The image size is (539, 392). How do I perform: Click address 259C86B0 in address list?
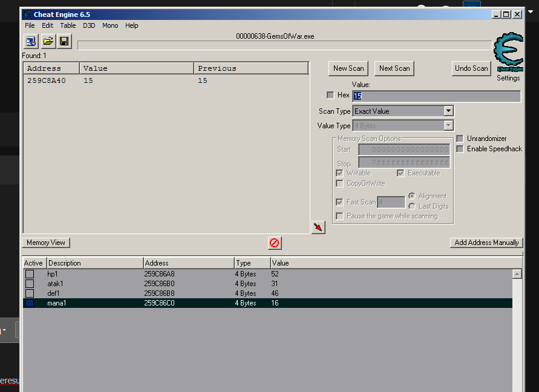[x=160, y=284]
